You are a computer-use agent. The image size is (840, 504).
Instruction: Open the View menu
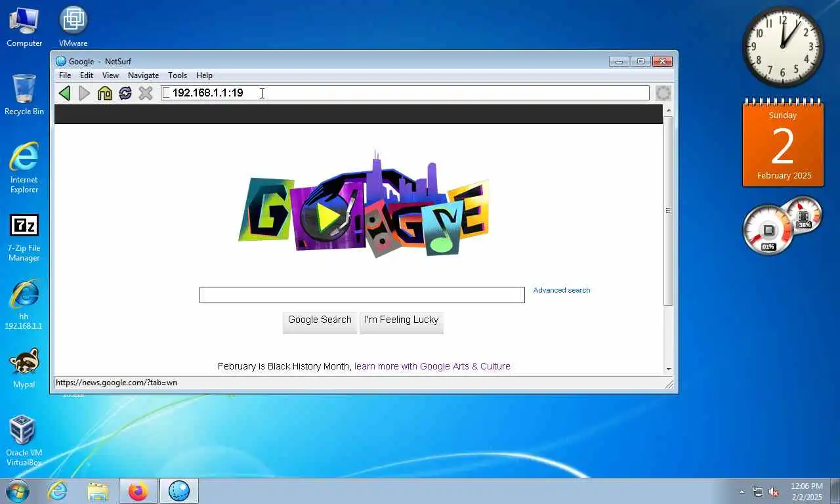click(110, 75)
